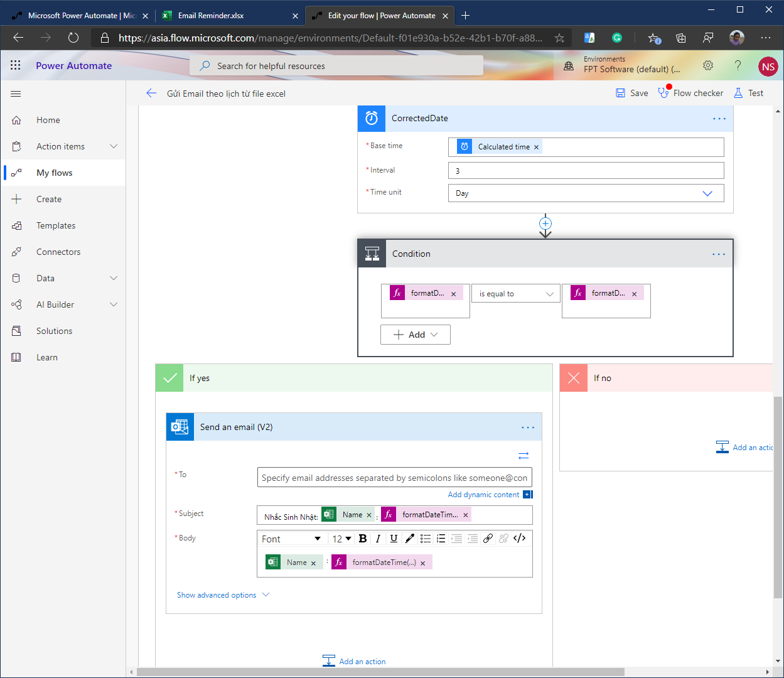Expand Show advanced options
Viewport: 784px width, 678px height.
(223, 595)
